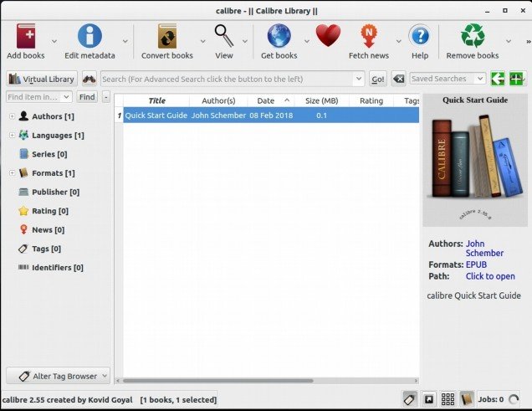Clear the search with reset icon
This screenshot has height=411, width=532.
point(398,79)
